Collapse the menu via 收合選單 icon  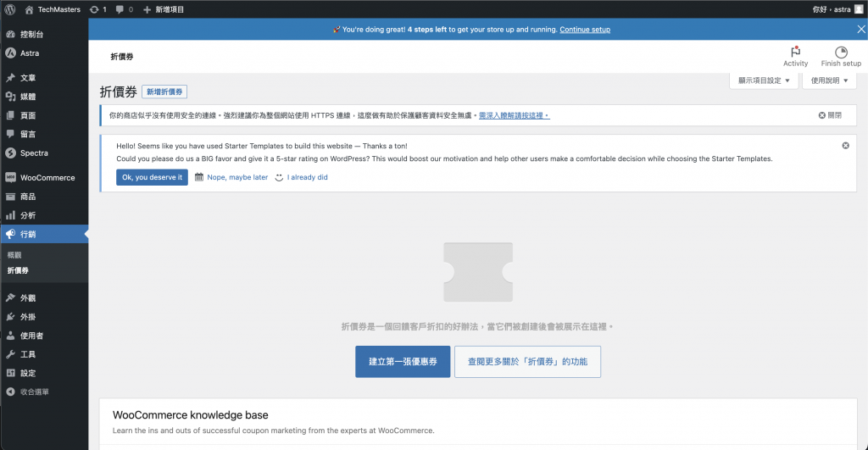coord(10,392)
